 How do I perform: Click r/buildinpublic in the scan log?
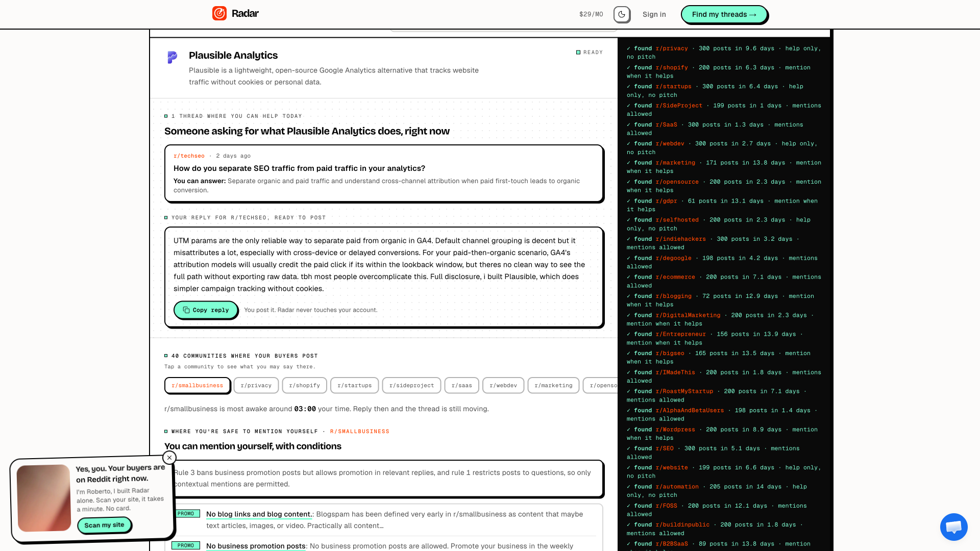[682, 524]
